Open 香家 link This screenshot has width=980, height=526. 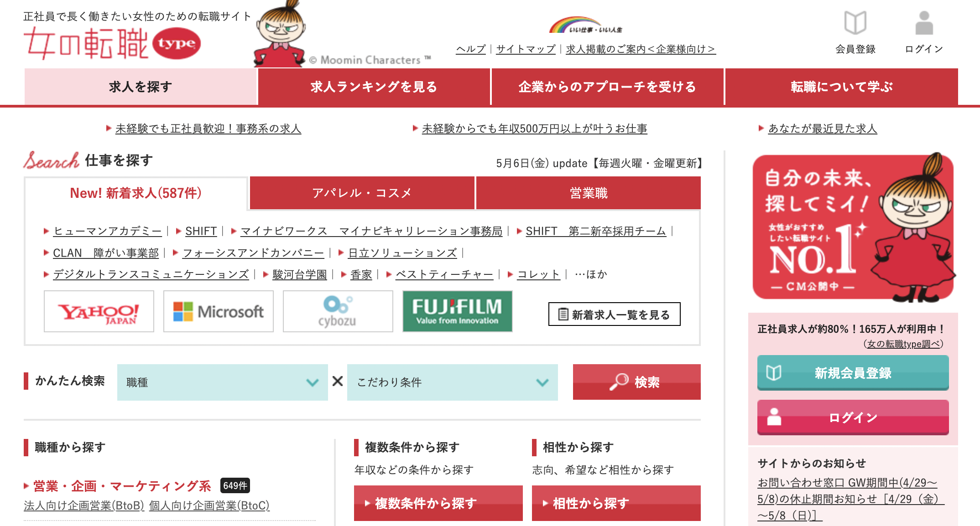pyautogui.click(x=361, y=274)
